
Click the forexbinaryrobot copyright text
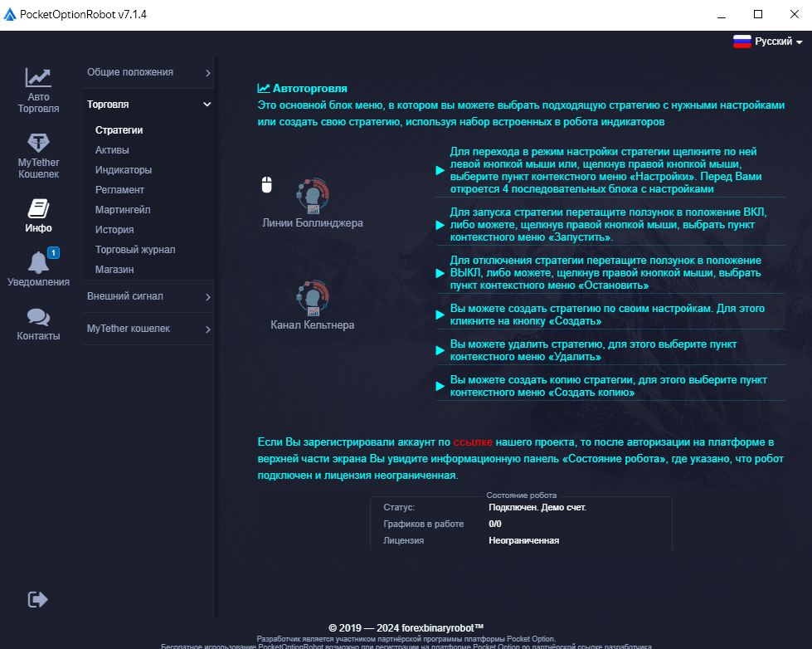[406, 627]
